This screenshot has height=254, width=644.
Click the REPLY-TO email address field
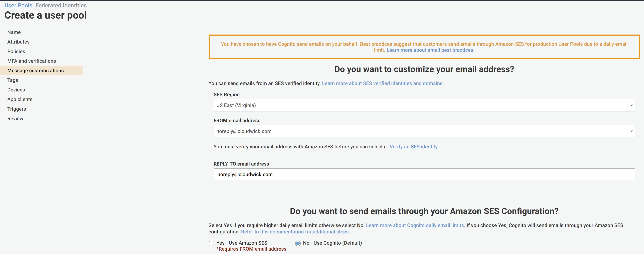pyautogui.click(x=424, y=174)
